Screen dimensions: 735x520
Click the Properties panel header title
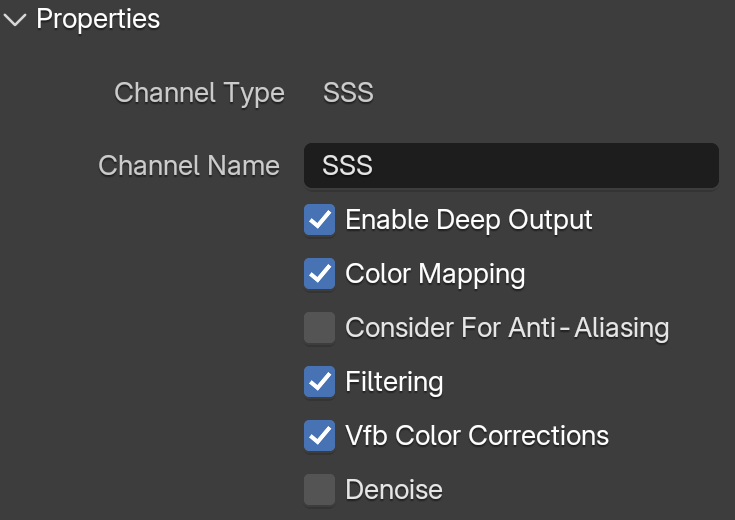point(98,19)
